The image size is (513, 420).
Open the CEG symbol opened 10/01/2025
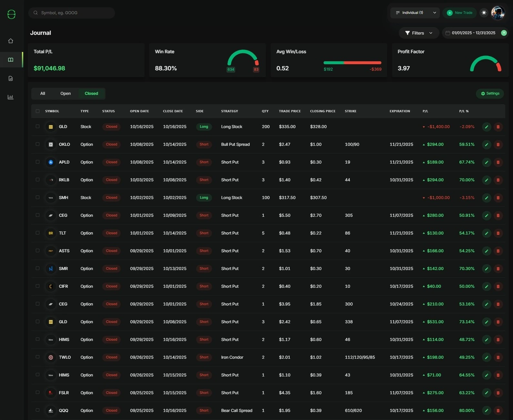pos(63,215)
